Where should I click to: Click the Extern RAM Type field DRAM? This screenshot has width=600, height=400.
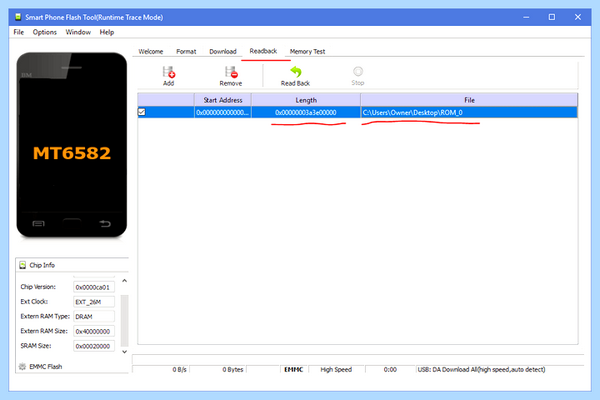click(x=94, y=317)
